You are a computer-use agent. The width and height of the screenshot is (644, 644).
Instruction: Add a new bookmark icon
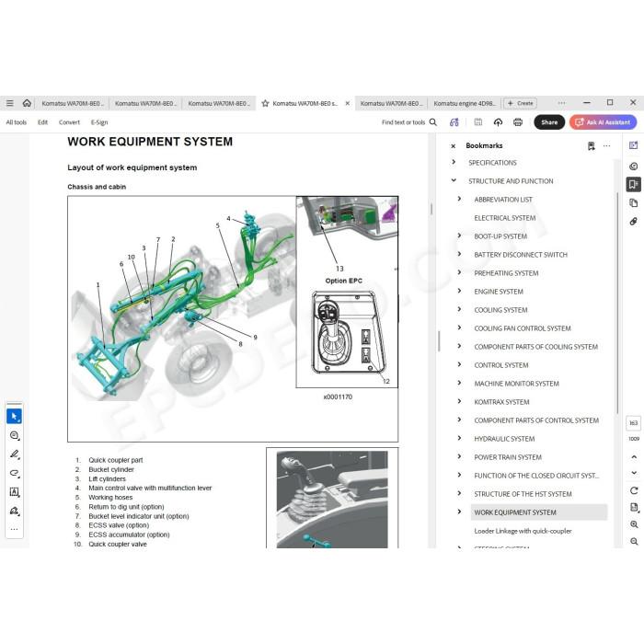tap(591, 145)
